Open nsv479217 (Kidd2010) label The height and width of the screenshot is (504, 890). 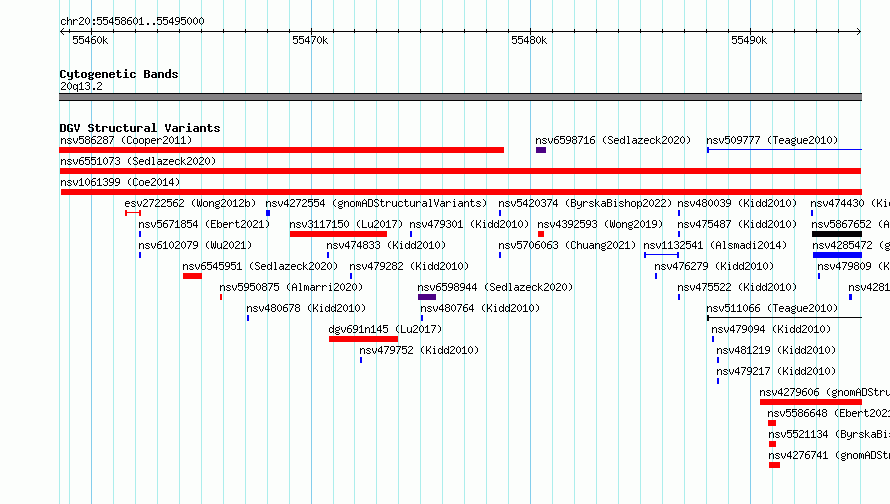coord(776,371)
